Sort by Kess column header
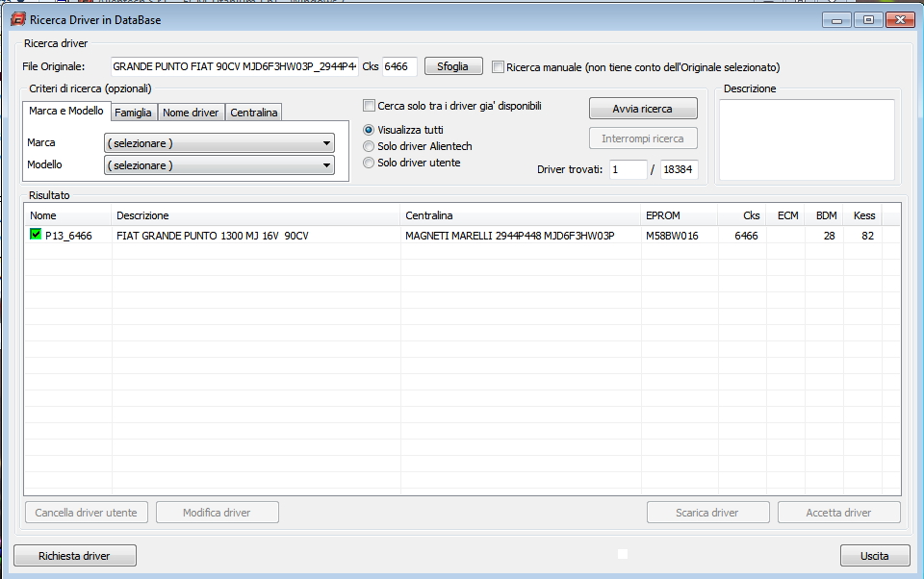924x579 pixels. (x=862, y=215)
